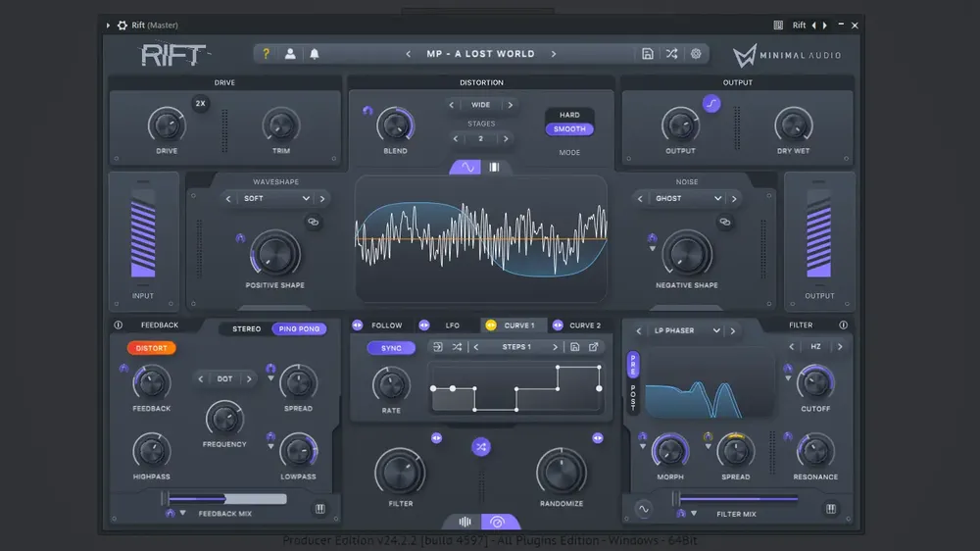
Task: Adjust the FILTER MIX slider
Action: pyautogui.click(x=737, y=499)
